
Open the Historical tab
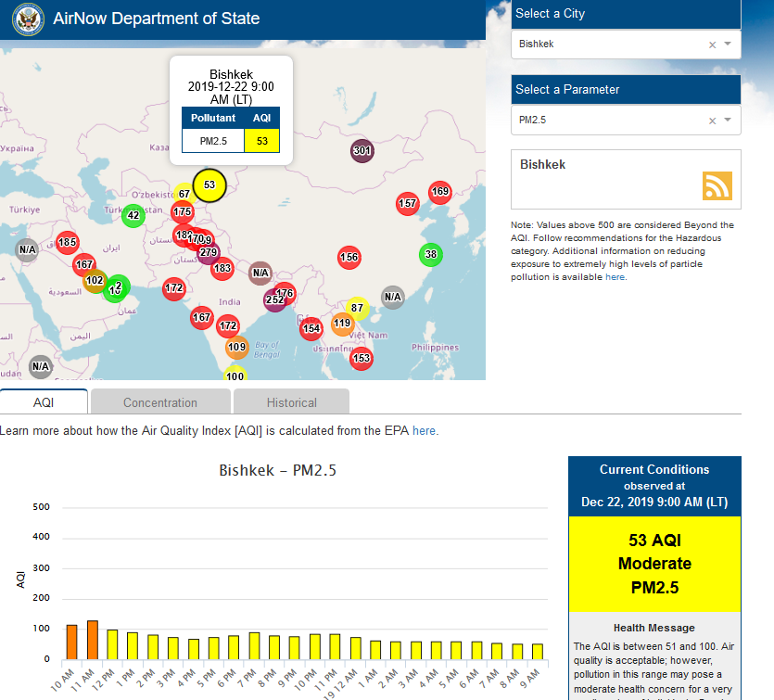[x=291, y=402]
